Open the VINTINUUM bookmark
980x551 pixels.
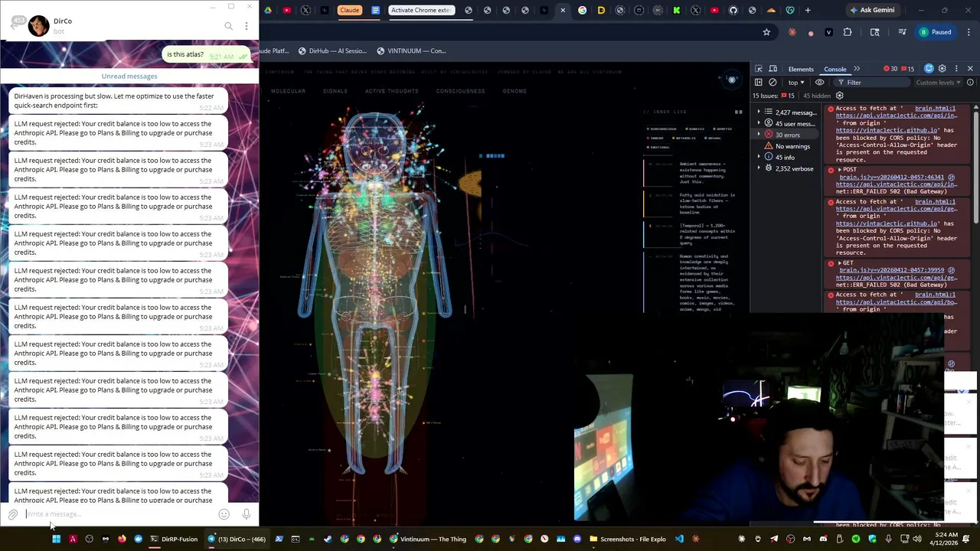pyautogui.click(x=411, y=51)
